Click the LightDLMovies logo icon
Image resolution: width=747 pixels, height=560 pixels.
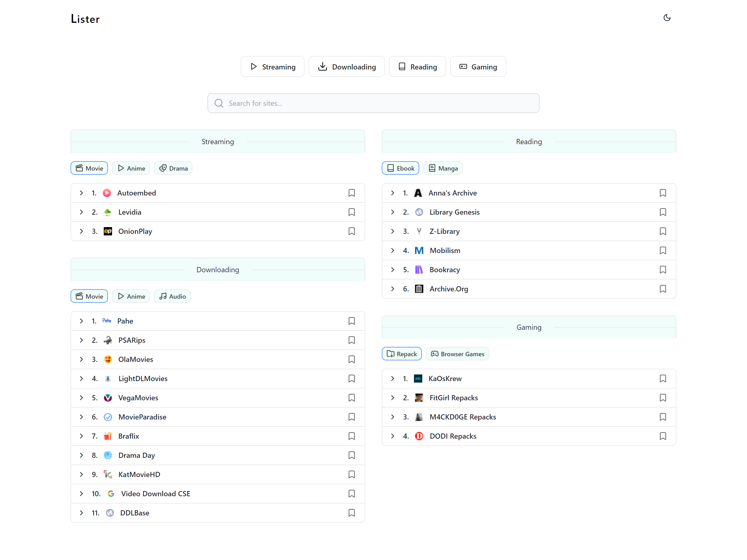coord(108,379)
